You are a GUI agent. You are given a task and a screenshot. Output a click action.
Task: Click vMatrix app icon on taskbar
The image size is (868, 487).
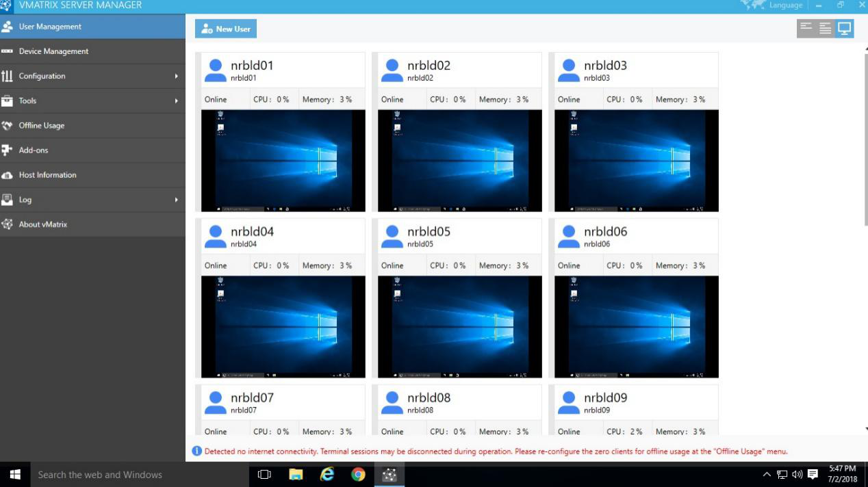pos(390,474)
